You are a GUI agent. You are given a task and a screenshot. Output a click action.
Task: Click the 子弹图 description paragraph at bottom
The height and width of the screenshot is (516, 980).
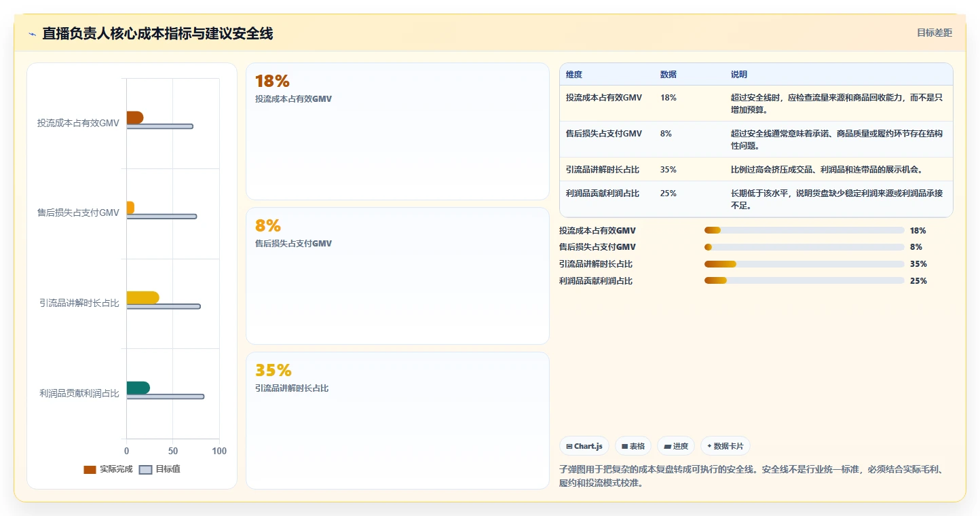pyautogui.click(x=755, y=477)
